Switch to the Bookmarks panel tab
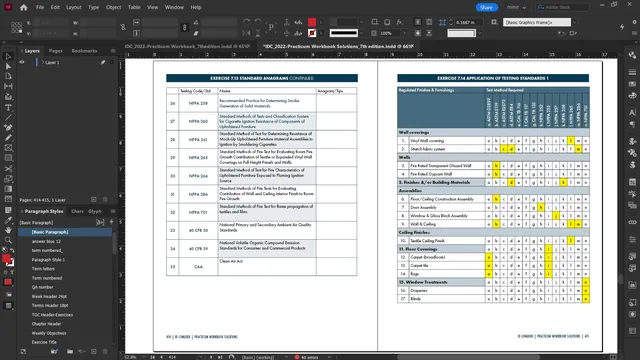This screenshot has height=360, width=640. point(84,51)
